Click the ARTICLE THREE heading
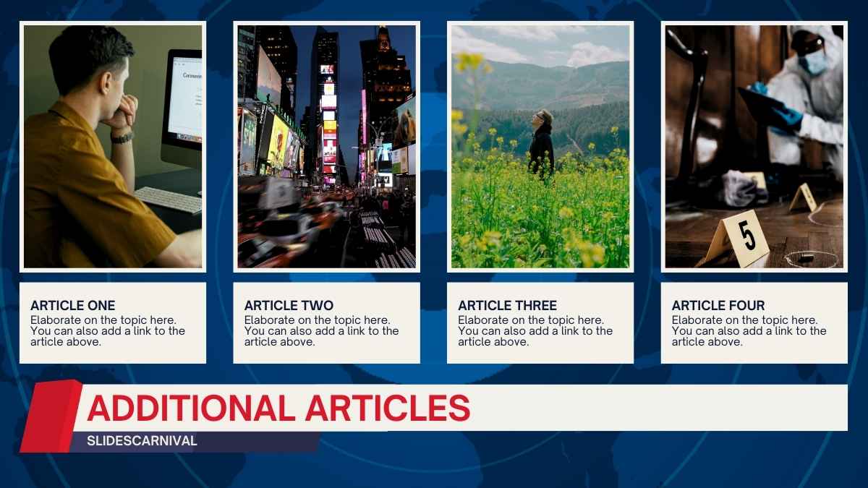 (507, 306)
